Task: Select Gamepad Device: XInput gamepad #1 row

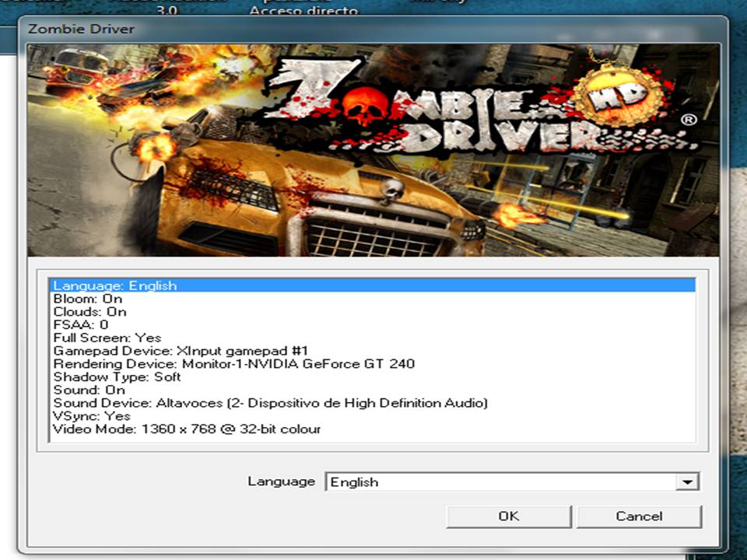Action: 372,351
